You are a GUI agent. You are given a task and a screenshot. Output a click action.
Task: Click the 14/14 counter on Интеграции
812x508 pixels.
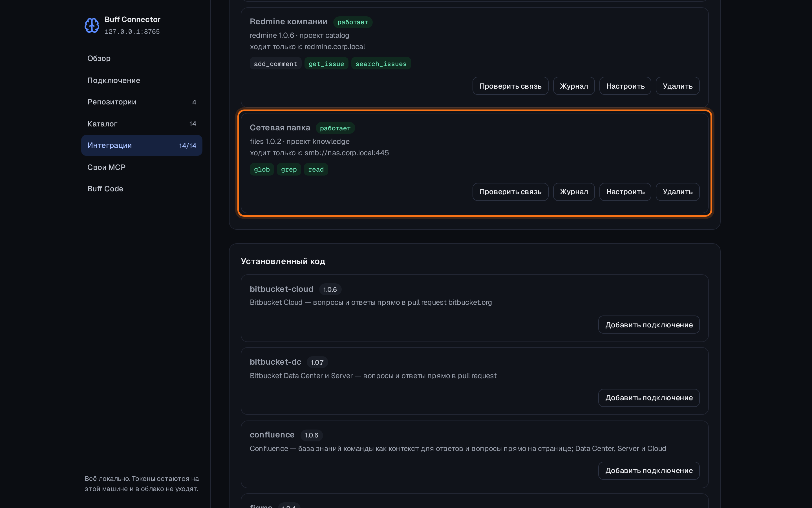pos(187,145)
